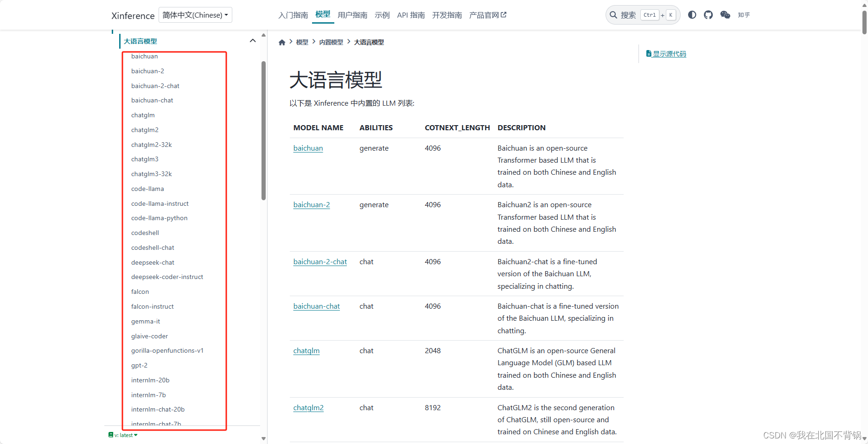Viewport: 868px width, 444px height.
Task: Open the 用户指南 nav item
Action: 352,15
